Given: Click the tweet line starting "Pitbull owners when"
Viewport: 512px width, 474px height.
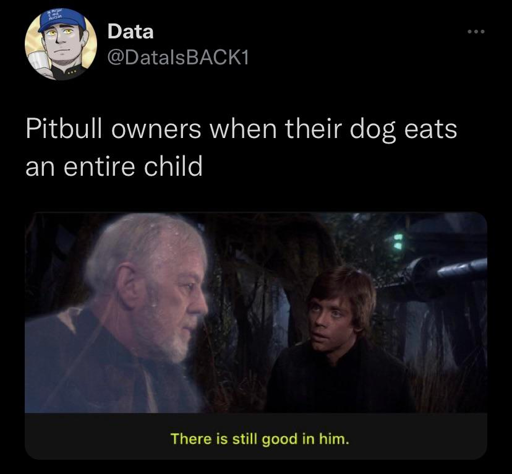Looking at the screenshot, I should [241, 130].
